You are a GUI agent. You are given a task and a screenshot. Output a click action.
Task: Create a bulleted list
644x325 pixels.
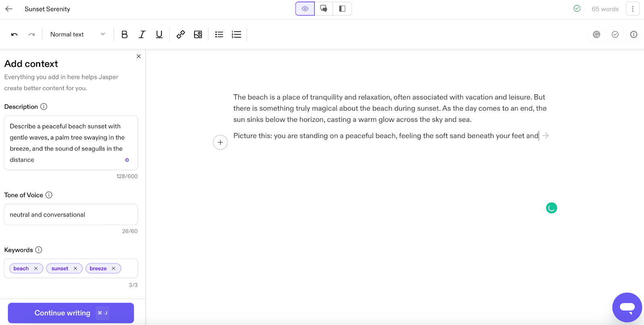coord(219,35)
